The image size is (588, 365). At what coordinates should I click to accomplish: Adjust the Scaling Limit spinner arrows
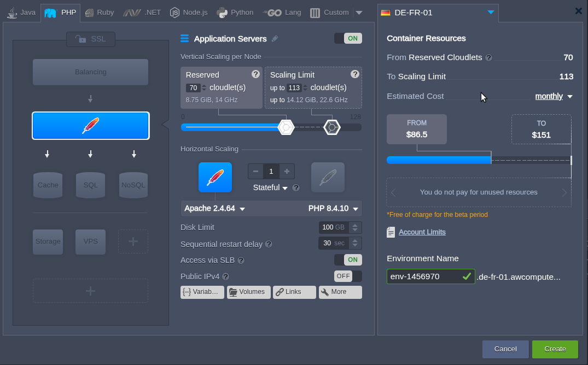point(305,87)
